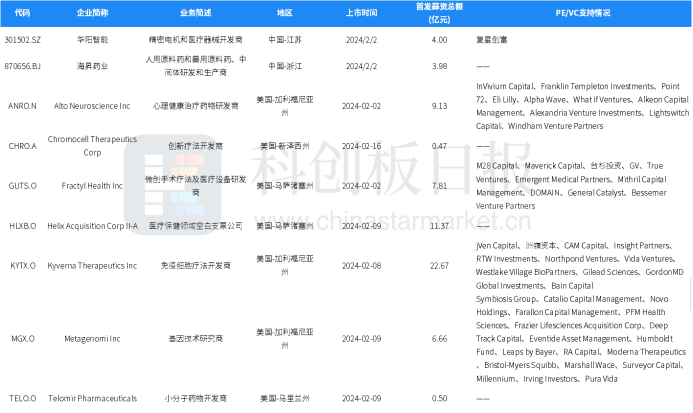Image resolution: width=693 pixels, height=413 pixels.
Task: Select stock code 870656.BJ
Action: point(23,66)
